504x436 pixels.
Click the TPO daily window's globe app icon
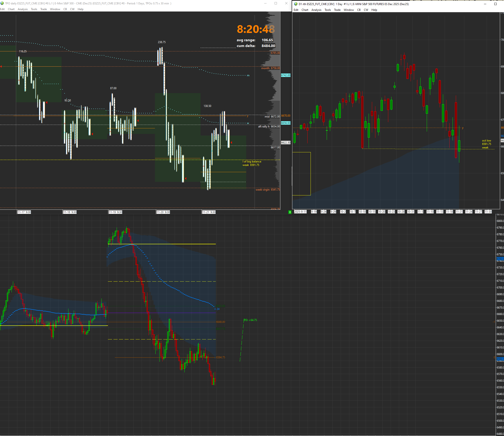pos(2,3)
